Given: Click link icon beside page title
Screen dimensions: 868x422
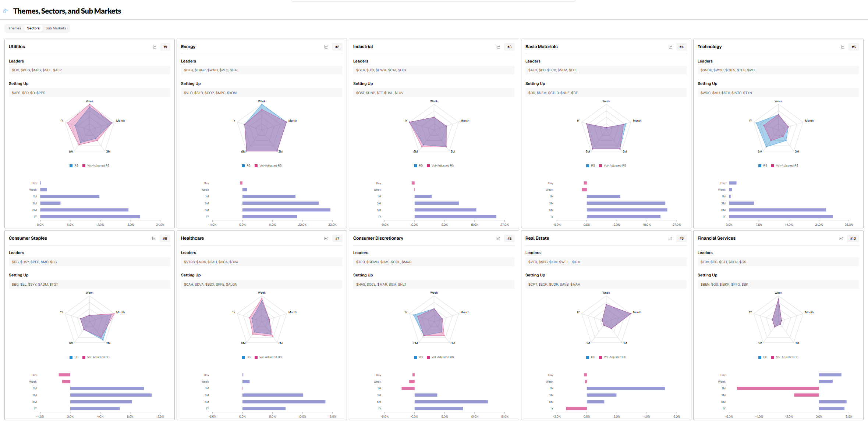Looking at the screenshot, I should [x=5, y=11].
